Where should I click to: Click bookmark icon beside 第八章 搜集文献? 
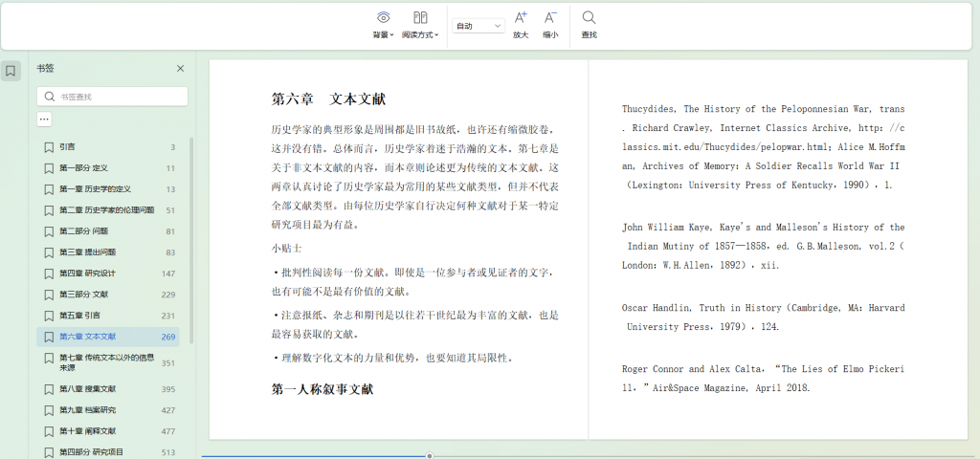(x=49, y=389)
